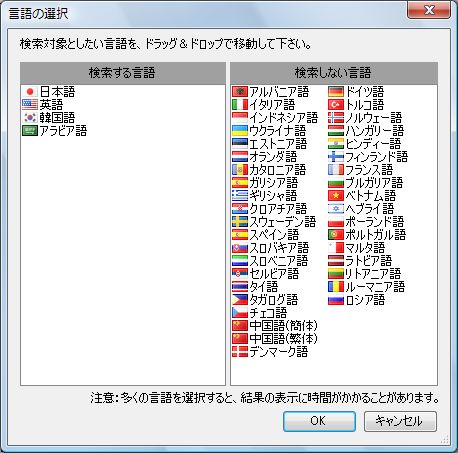Click the 検索しない言語 column header
Viewport: 458px width, 453px height.
(334, 73)
